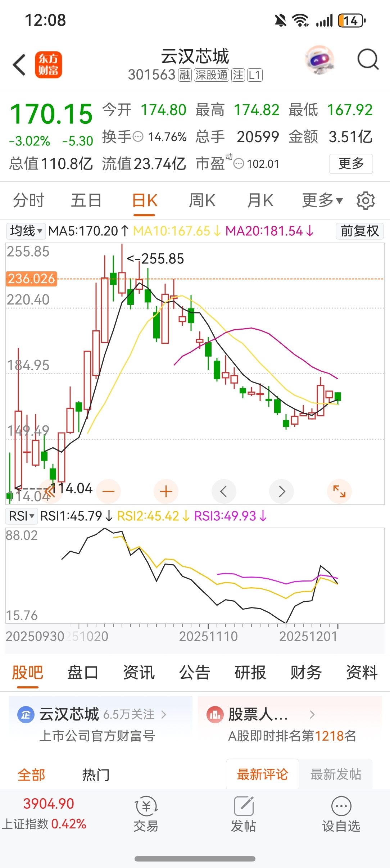390x868 pixels.
Task: Open the 东方财富 logo icon
Action: (49, 65)
